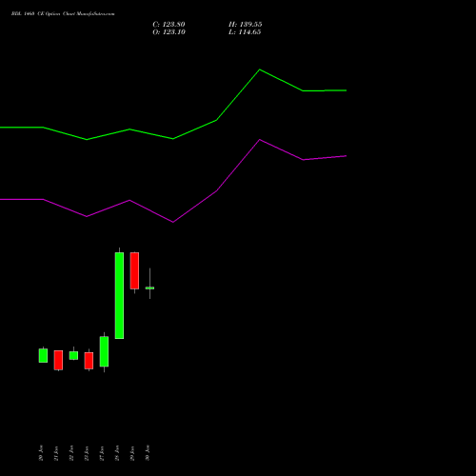Click the 27 Jan date label
The height and width of the screenshot is (476, 476).
point(102,453)
